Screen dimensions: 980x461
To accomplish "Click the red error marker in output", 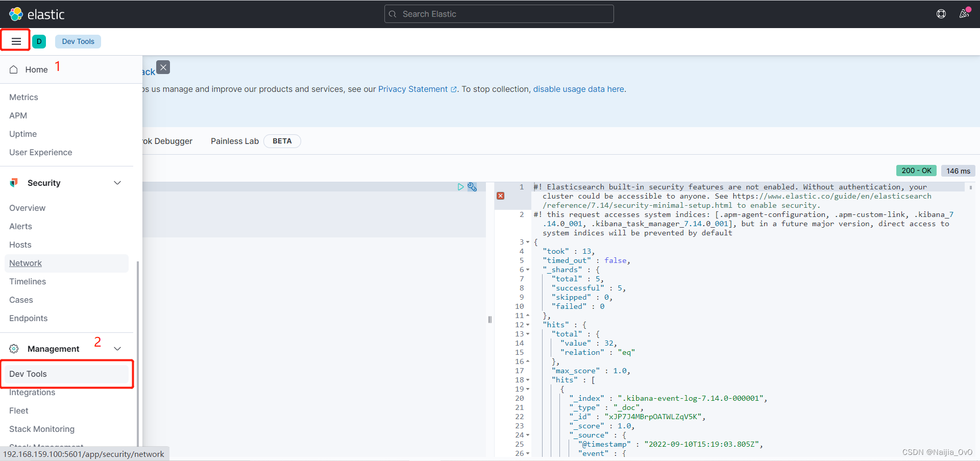I will pos(501,196).
